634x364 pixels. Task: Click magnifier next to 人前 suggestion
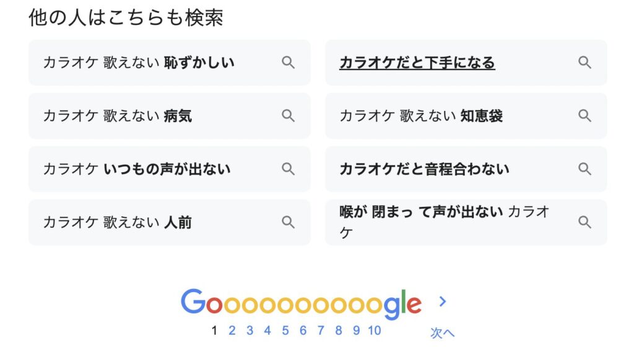click(288, 222)
